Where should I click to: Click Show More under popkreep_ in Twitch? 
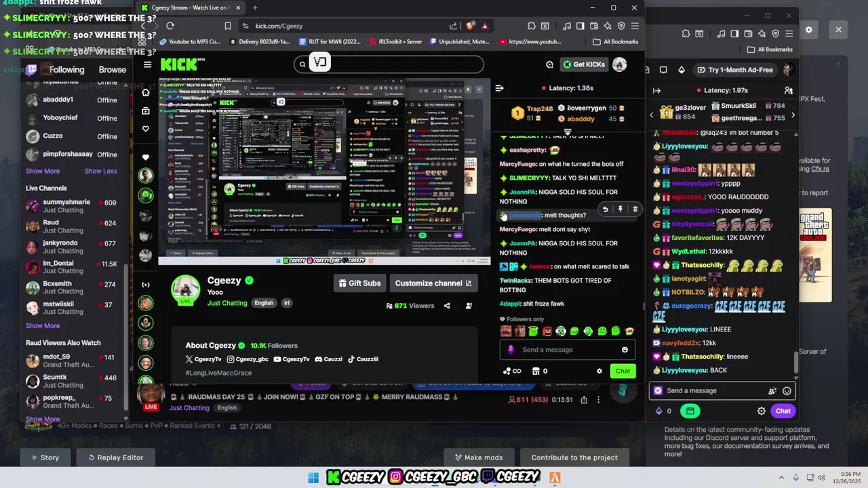[43, 419]
